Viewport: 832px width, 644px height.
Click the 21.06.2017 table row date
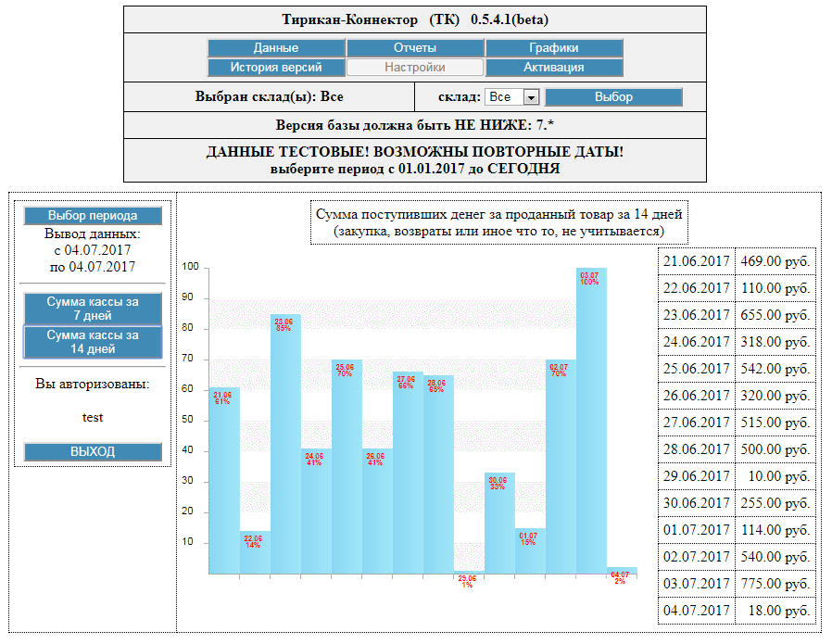[696, 261]
